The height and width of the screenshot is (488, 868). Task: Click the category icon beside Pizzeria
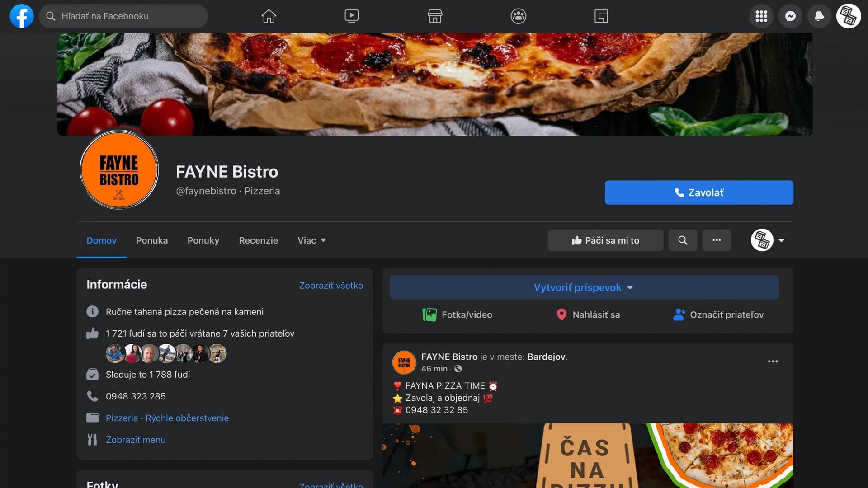[92, 418]
